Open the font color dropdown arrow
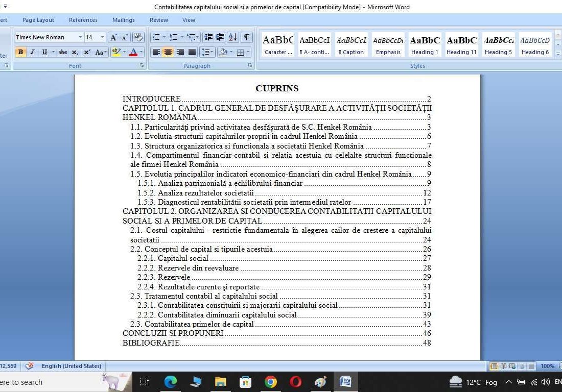562x392 pixels. click(x=141, y=52)
